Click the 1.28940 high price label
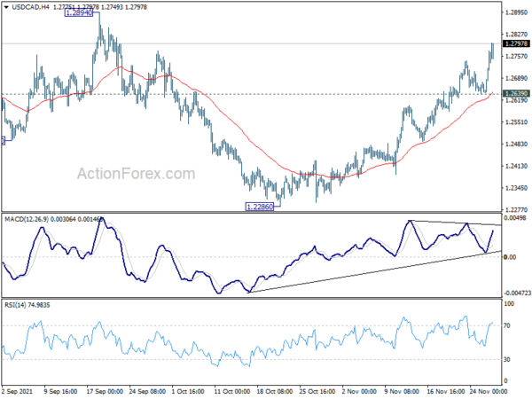532x399 pixels. (x=78, y=13)
